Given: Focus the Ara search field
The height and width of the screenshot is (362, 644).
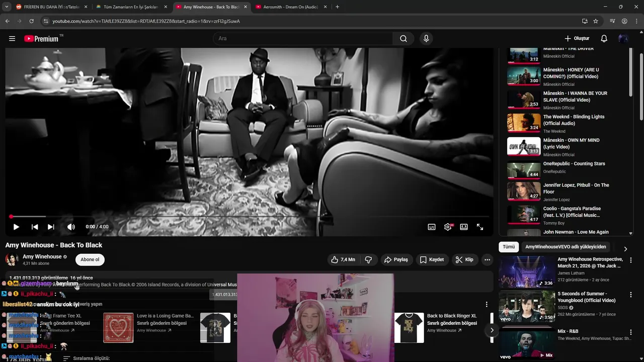Looking at the screenshot, I should click(x=303, y=39).
